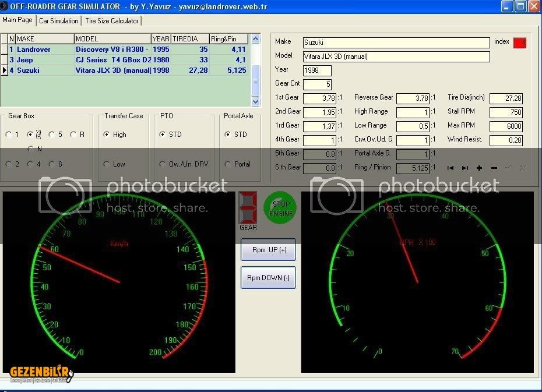This screenshot has width=542, height=392.
Task: Click the Ring&Pin column header
Action: coord(228,38)
